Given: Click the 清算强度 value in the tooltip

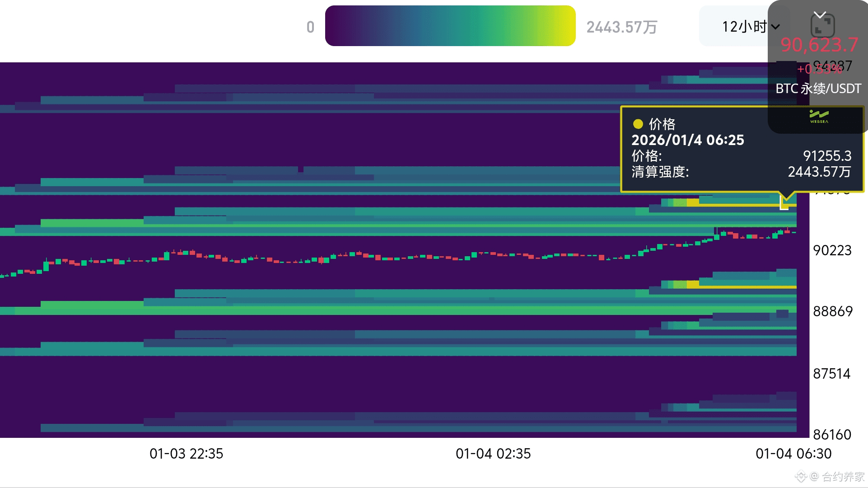Looking at the screenshot, I should point(819,172).
